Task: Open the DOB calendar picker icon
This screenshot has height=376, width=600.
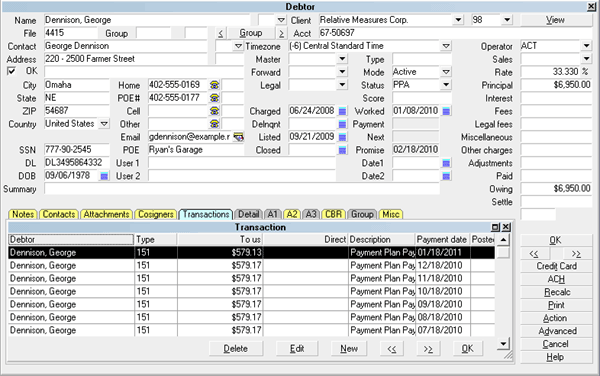Action: click(x=104, y=176)
